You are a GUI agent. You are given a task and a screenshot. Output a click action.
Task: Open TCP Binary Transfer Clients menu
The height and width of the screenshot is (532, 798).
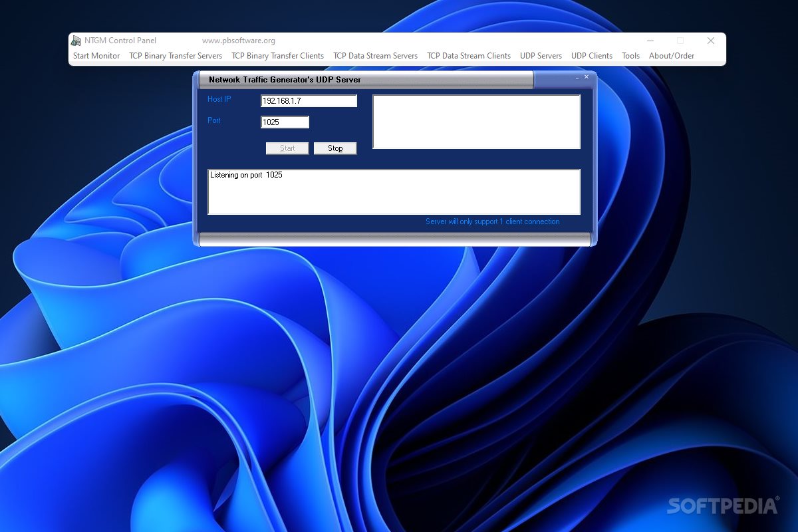click(x=277, y=56)
